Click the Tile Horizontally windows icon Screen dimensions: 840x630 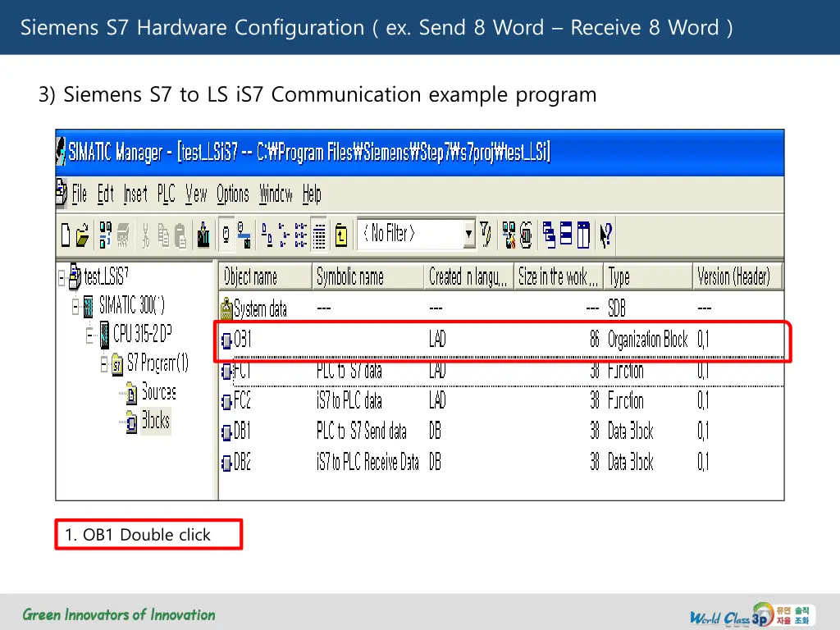pos(566,234)
